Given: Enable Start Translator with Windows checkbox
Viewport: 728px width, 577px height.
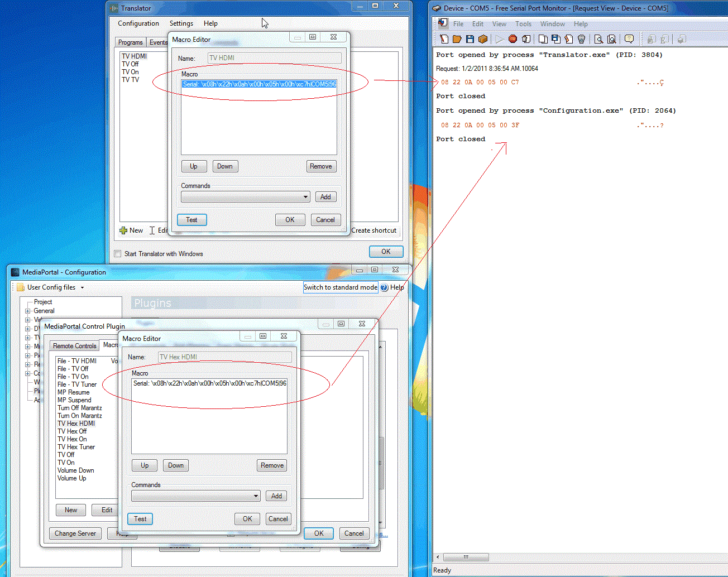Looking at the screenshot, I should point(117,254).
